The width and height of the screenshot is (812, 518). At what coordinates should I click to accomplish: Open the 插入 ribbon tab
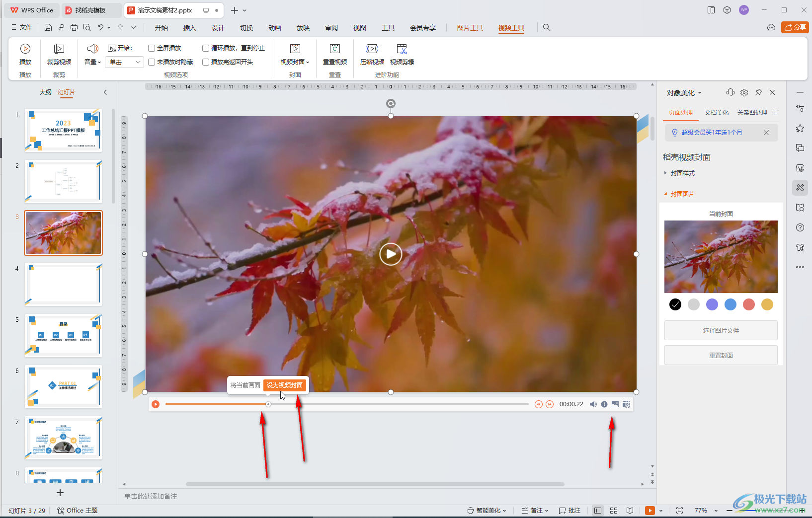(189, 28)
